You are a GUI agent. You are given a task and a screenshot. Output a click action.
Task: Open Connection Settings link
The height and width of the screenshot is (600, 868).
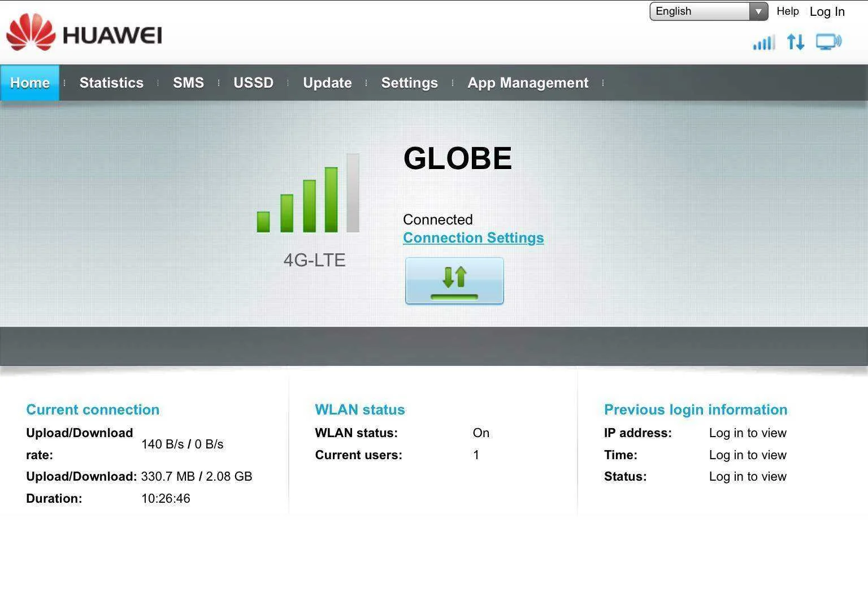(x=473, y=238)
